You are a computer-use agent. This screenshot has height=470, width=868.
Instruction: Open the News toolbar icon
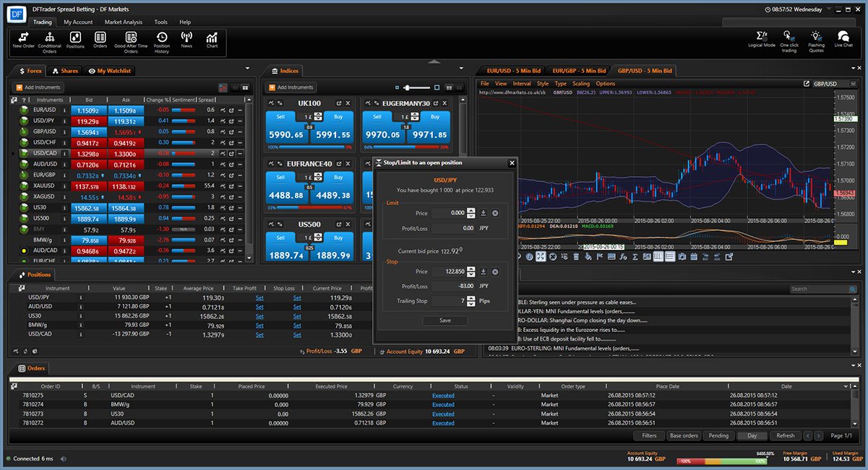click(x=186, y=40)
